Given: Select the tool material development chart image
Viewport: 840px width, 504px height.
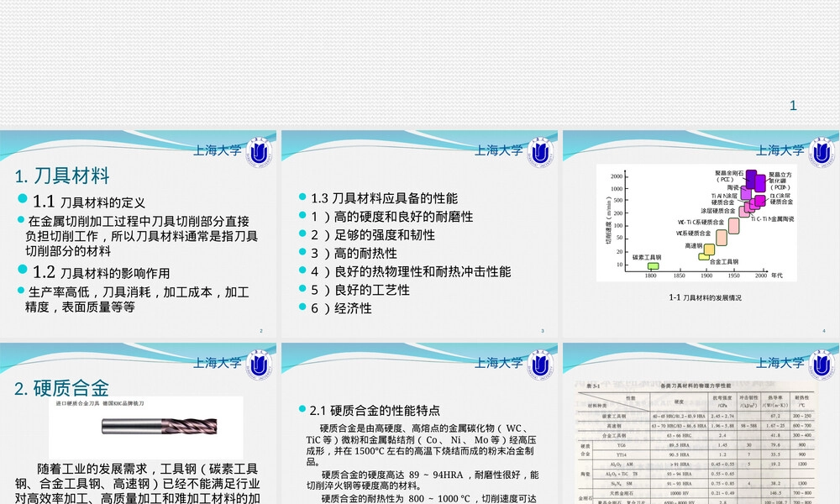Looking at the screenshot, I should (696, 223).
